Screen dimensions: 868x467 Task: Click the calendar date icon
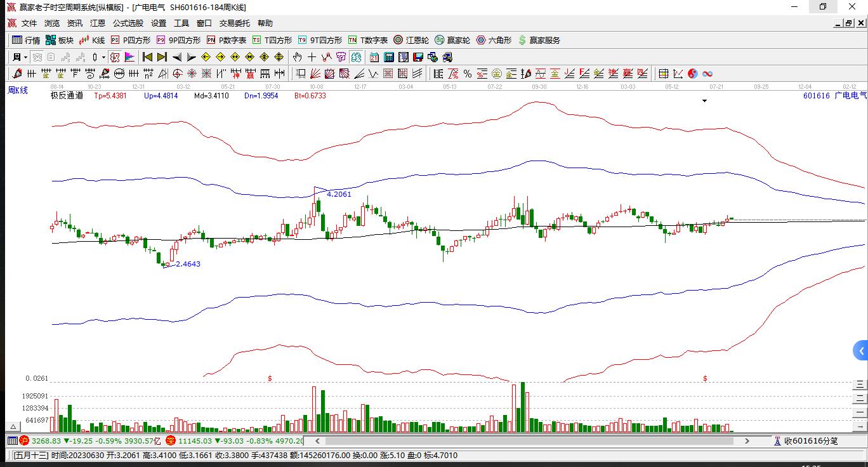pyautogui.click(x=374, y=57)
